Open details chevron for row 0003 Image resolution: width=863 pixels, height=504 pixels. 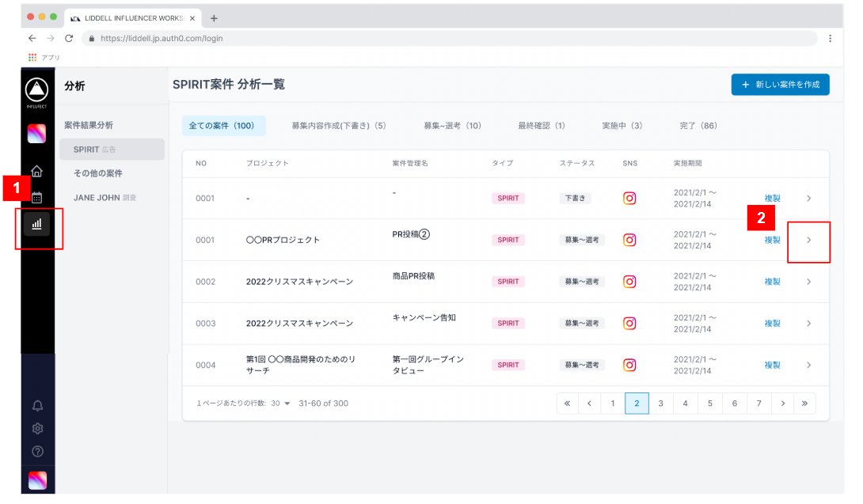click(808, 324)
